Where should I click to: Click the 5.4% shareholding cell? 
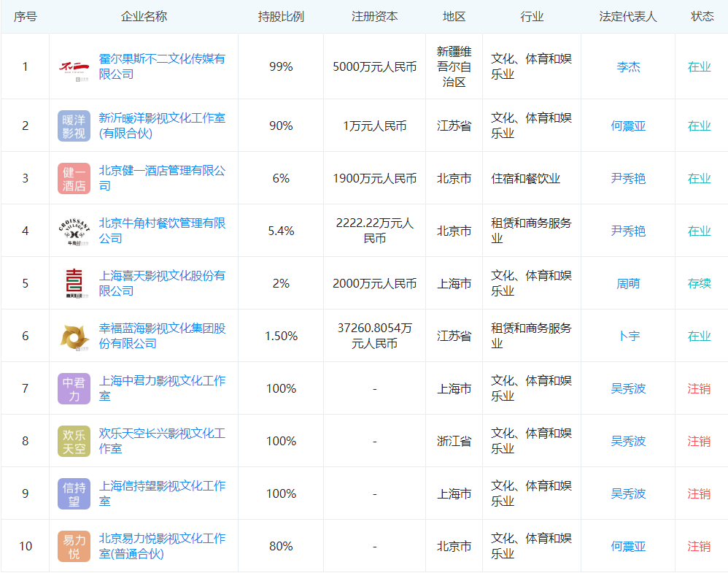(281, 231)
